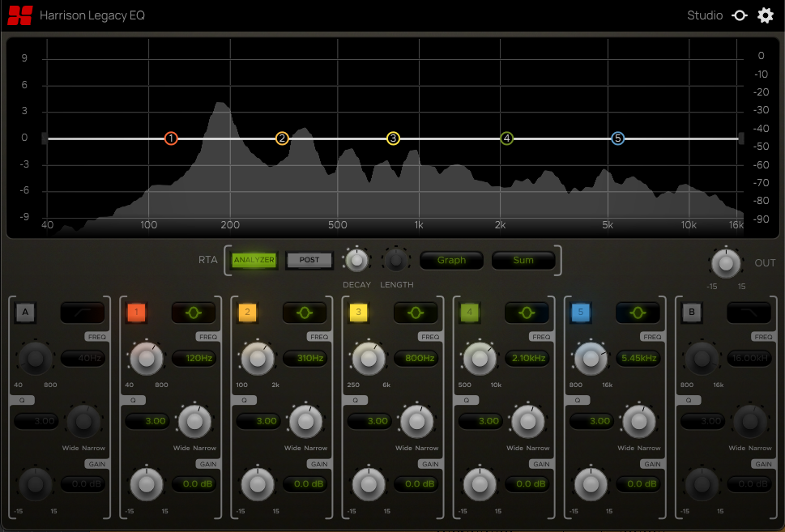The image size is (785, 532).
Task: Select the low-pass filter shape icon for band B
Action: click(x=749, y=313)
